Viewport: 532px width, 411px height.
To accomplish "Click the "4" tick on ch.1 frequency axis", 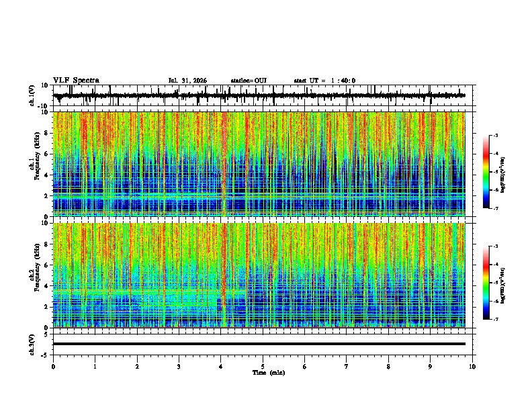I will (46, 175).
